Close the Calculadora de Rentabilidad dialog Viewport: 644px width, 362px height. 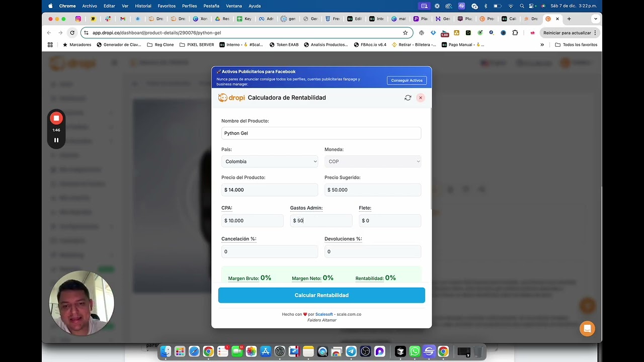421,98
